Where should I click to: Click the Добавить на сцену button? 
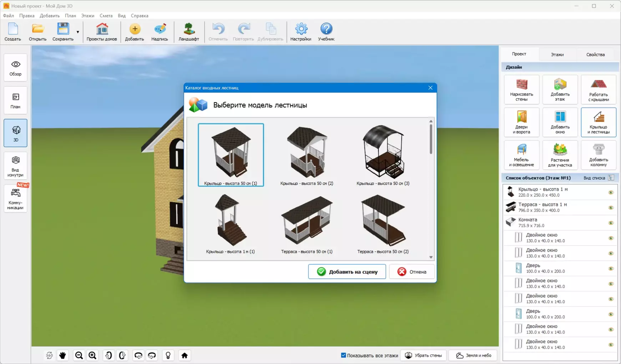(x=347, y=272)
